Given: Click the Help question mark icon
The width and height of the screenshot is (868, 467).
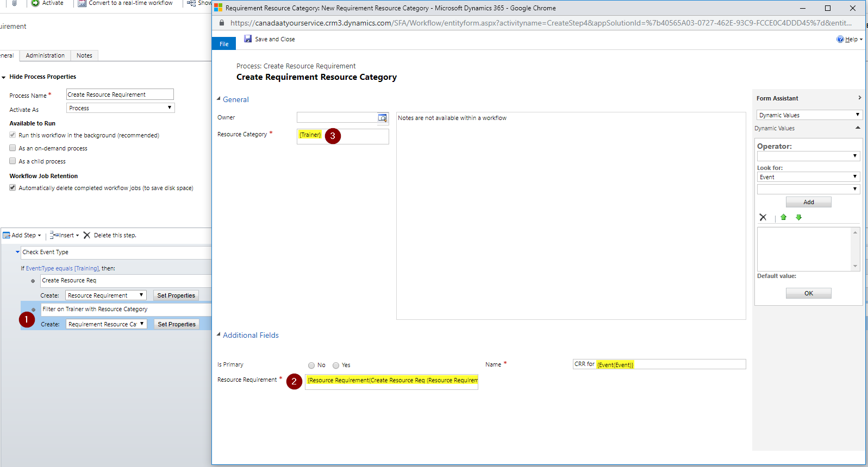Looking at the screenshot, I should pos(840,39).
